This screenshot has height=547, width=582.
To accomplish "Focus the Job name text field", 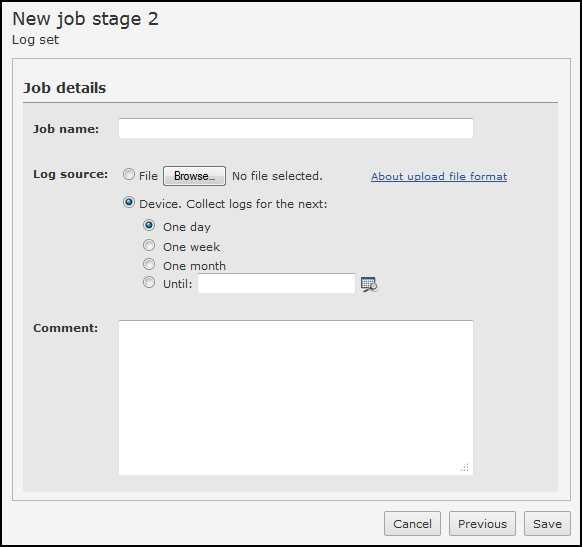I will tap(296, 128).
